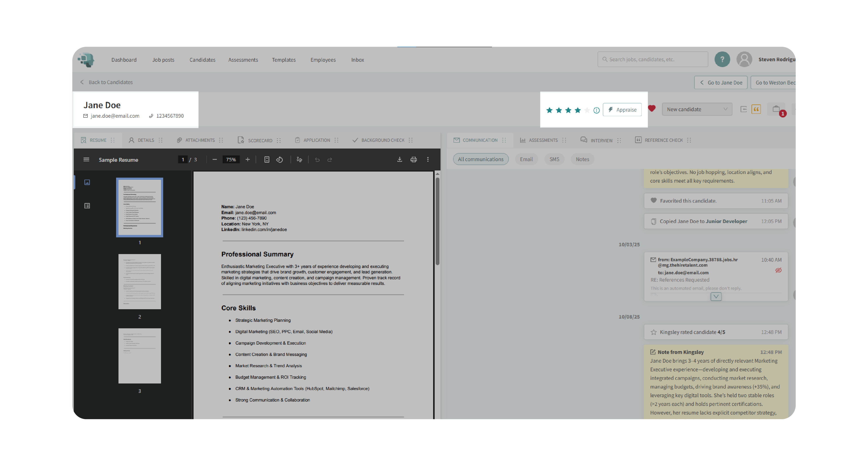
Task: Open the document outline view icon
Action: click(x=87, y=206)
